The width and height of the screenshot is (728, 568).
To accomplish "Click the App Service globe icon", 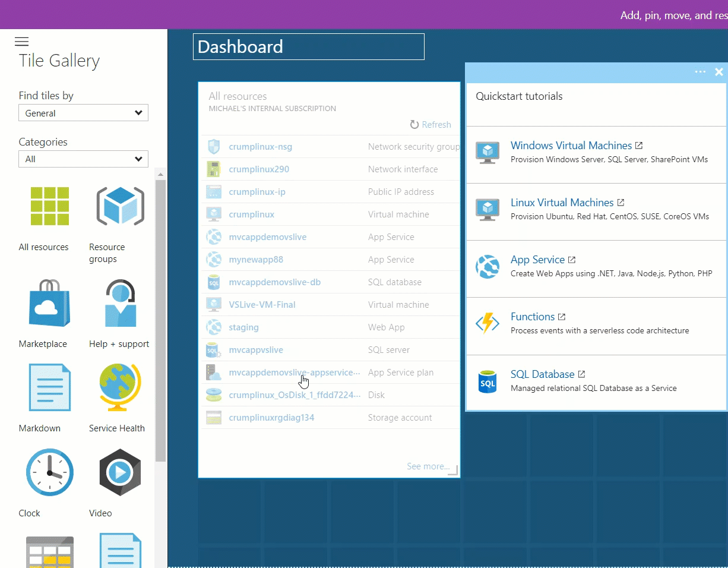I will tap(488, 267).
